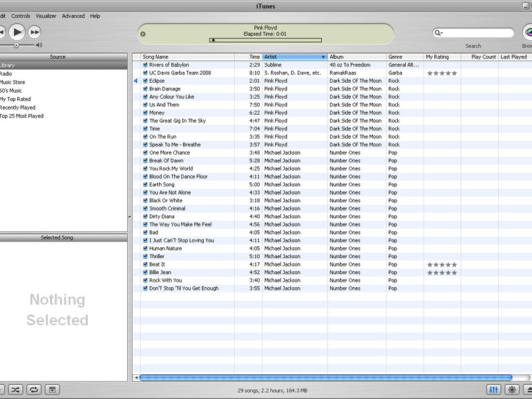Viewport: 532px width, 399px height.
Task: Click the horizontal scrollbar thumb
Action: [x=325, y=378]
